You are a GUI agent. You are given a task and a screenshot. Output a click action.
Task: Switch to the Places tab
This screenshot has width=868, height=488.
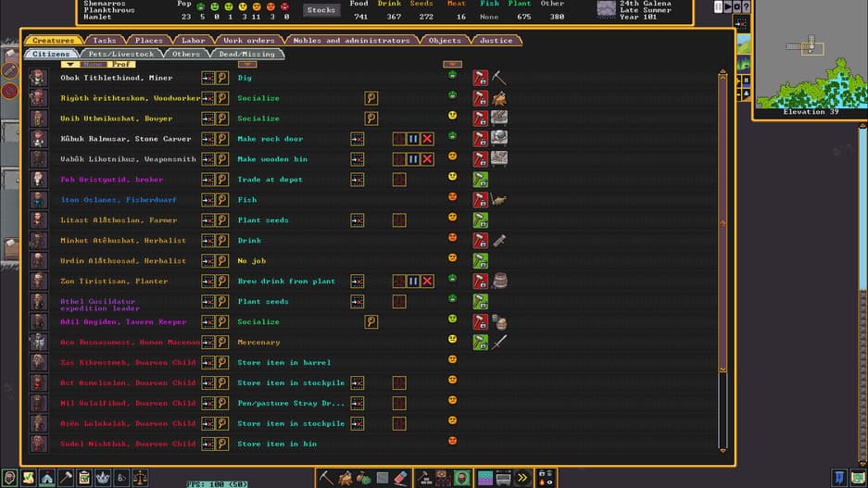[x=149, y=41]
